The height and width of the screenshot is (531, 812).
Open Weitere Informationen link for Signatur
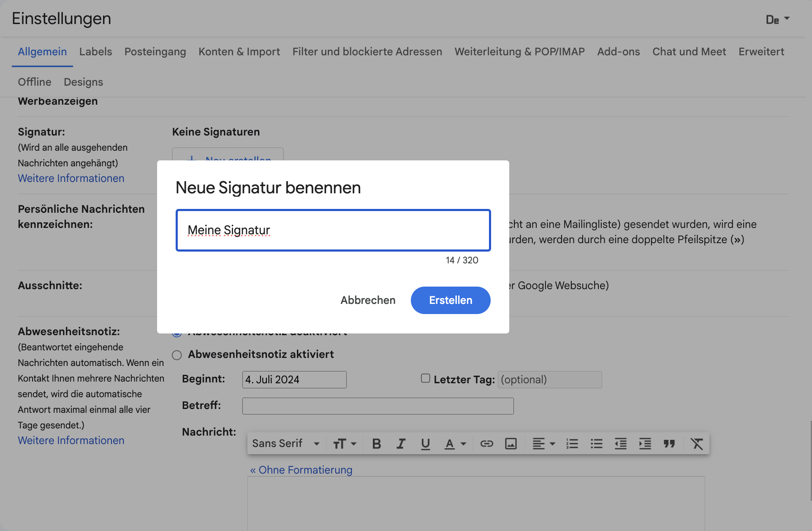coord(71,178)
